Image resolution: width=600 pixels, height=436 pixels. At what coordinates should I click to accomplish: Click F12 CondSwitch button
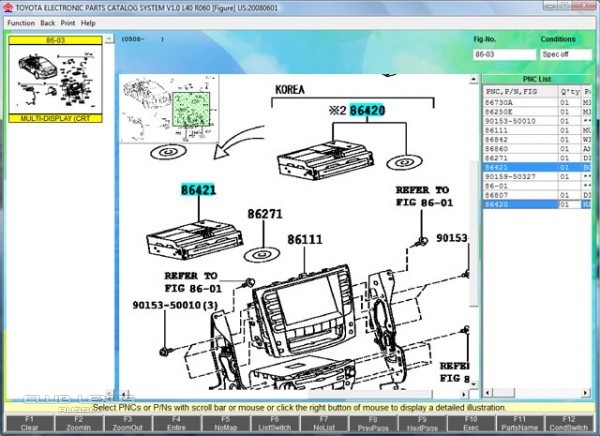coord(569,423)
